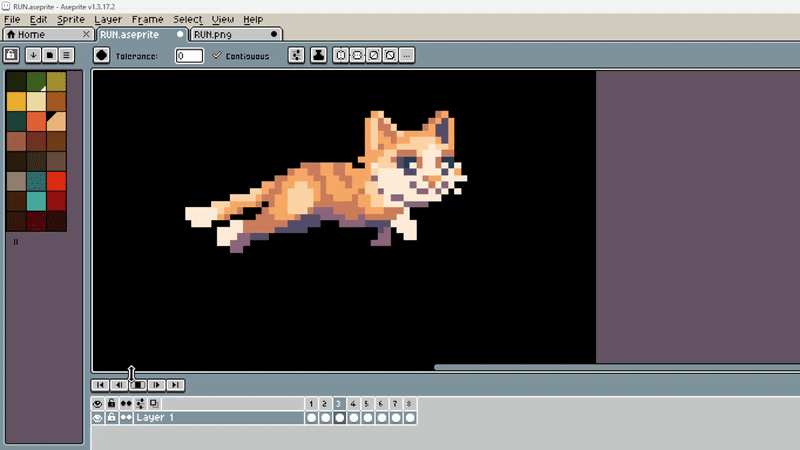Open the Layer menu
This screenshot has width=800, height=450.
click(x=108, y=19)
